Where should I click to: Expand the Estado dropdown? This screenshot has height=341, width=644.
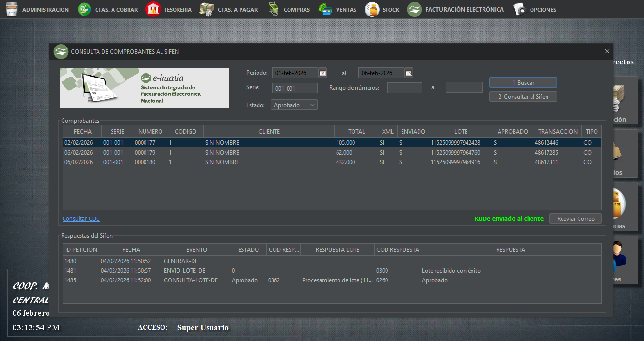[312, 105]
